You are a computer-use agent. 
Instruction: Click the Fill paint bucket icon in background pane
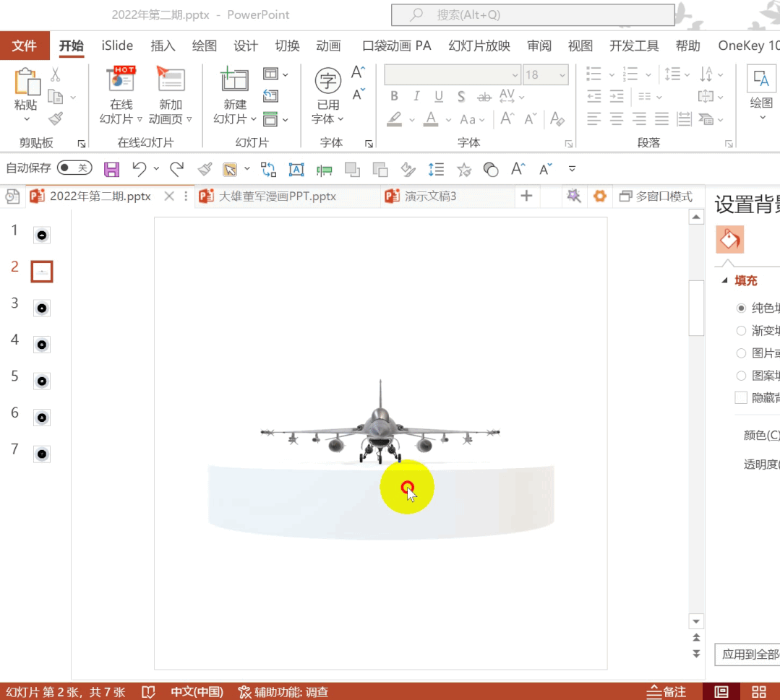[729, 240]
